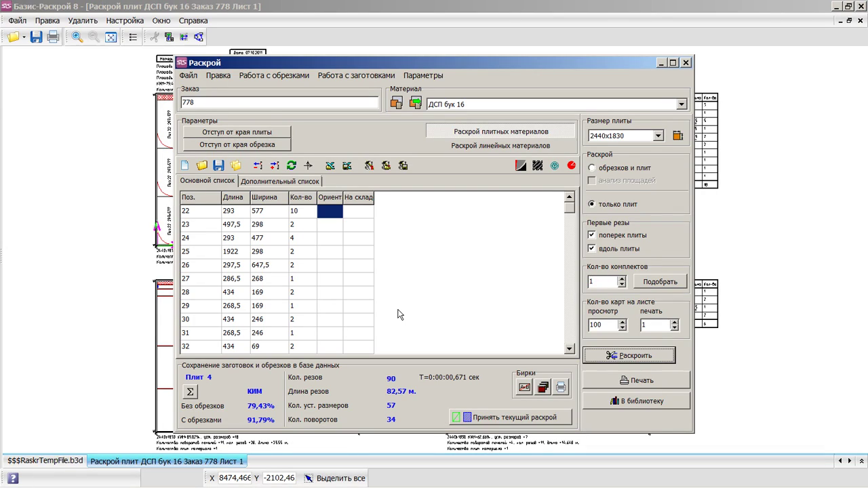Click the printer icon in the Бирки group

(x=561, y=387)
